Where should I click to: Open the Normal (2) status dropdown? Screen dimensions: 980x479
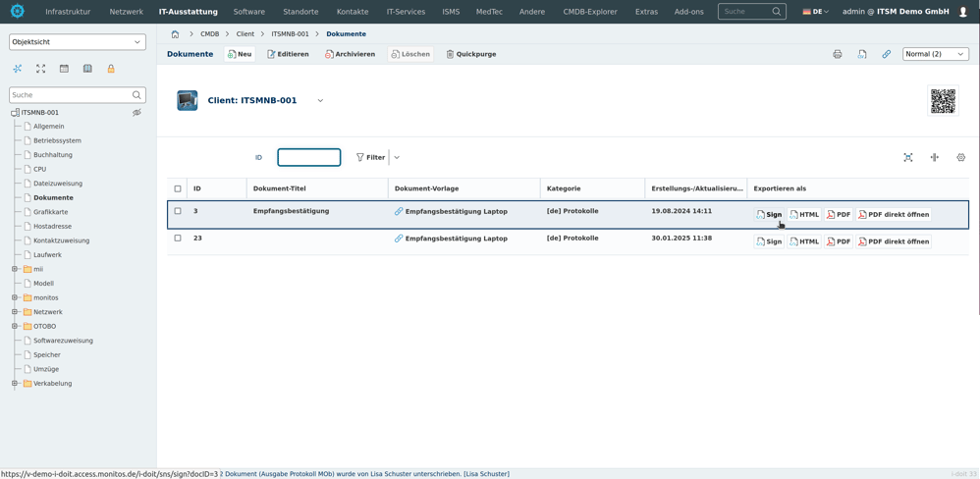[x=935, y=54]
